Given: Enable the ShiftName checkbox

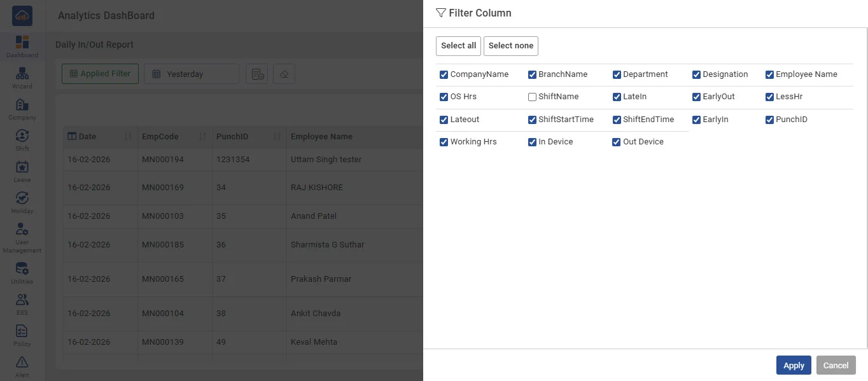Looking at the screenshot, I should (532, 97).
